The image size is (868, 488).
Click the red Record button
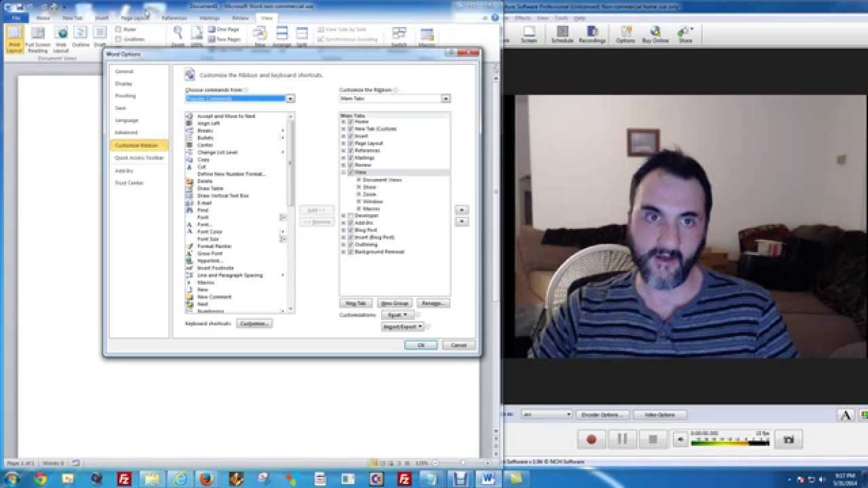pos(591,439)
